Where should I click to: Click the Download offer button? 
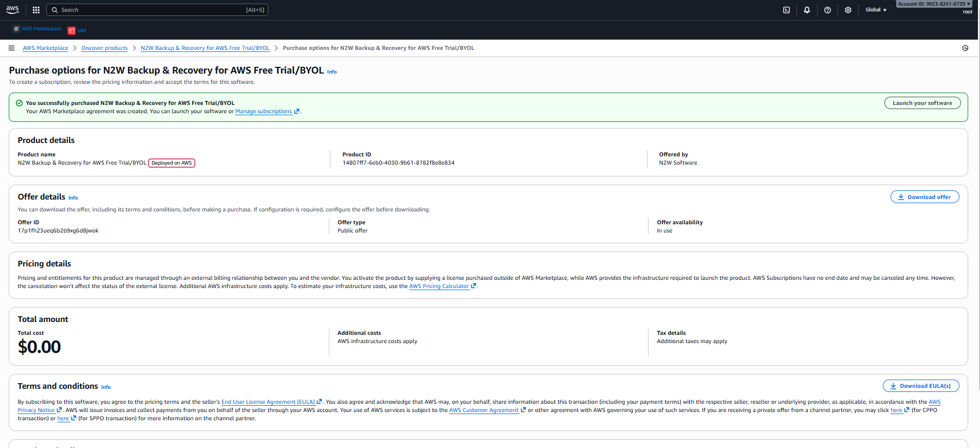[x=924, y=197]
